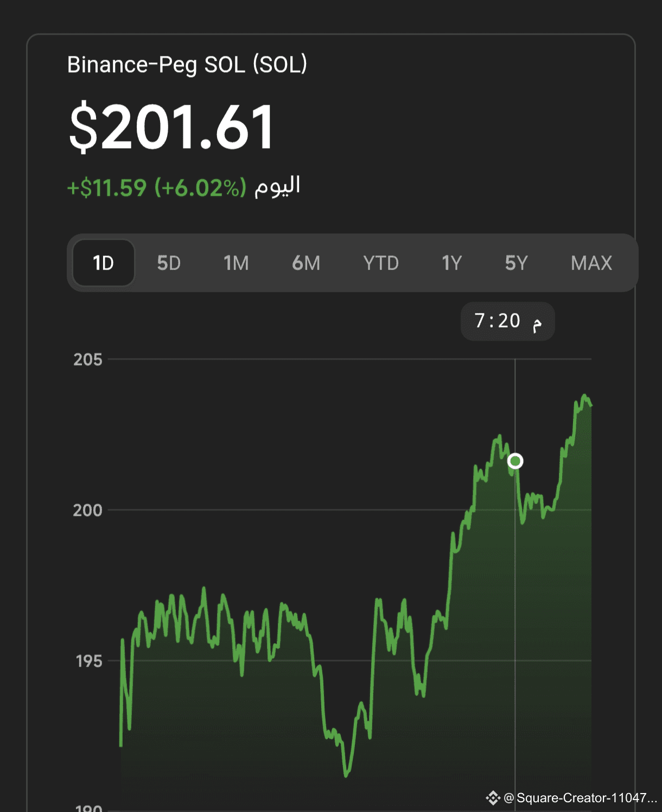Viewport: 662px width, 812px height.
Task: Select the YTD range tab
Action: 381,263
